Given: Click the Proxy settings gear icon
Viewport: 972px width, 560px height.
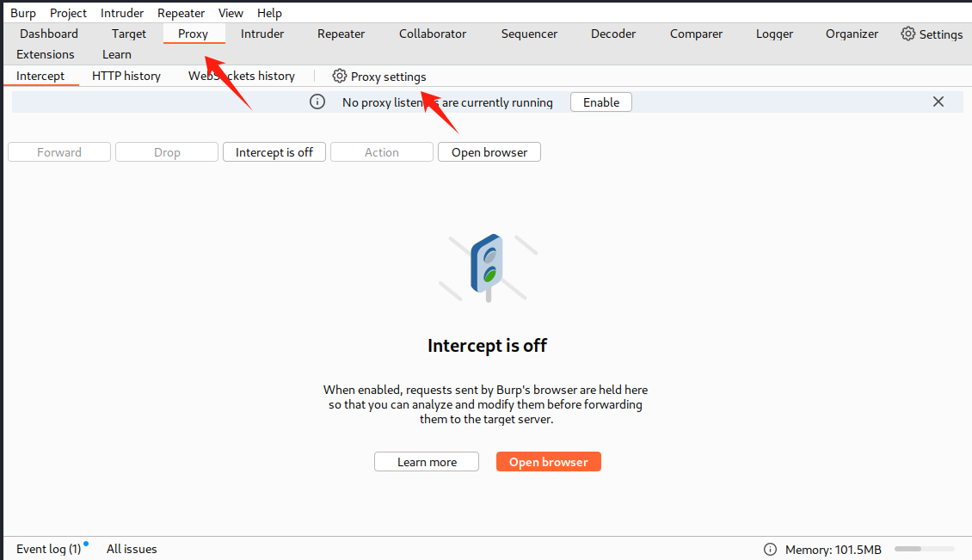Looking at the screenshot, I should [339, 76].
